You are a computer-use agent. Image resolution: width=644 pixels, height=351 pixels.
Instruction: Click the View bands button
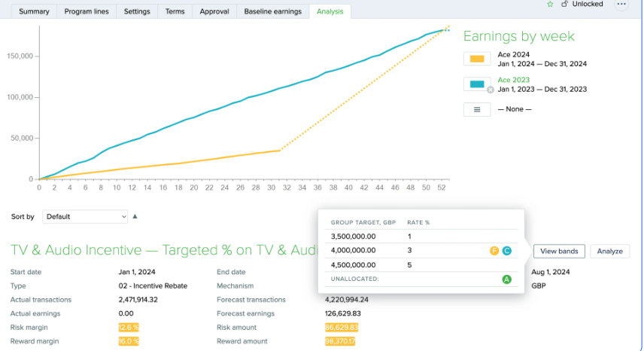click(x=559, y=251)
